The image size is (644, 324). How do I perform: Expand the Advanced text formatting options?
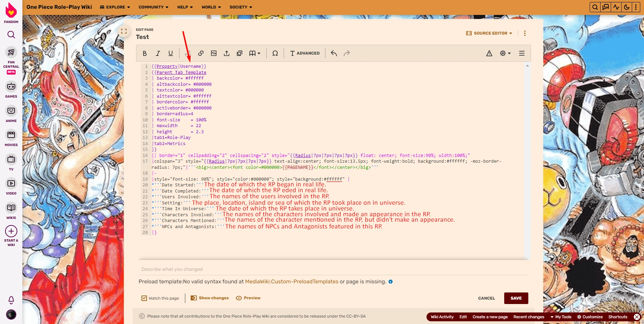pos(305,53)
